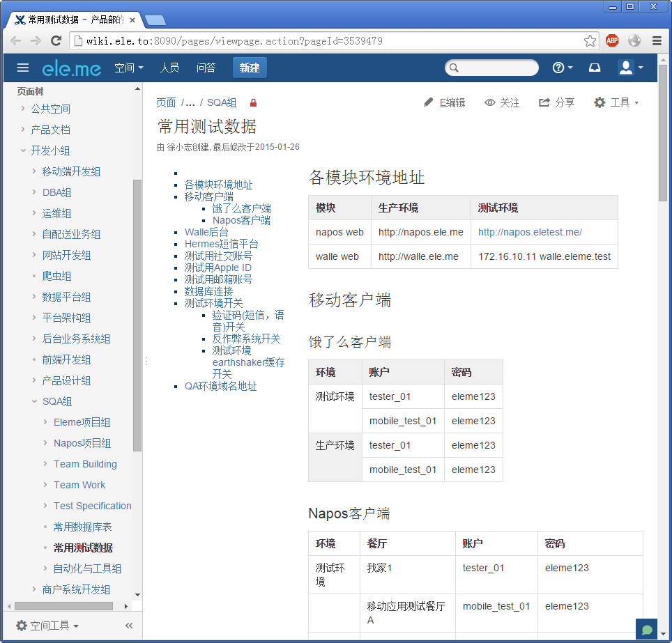Bookmark page with the star icon
The width and height of the screenshot is (672, 643).
[x=590, y=41]
